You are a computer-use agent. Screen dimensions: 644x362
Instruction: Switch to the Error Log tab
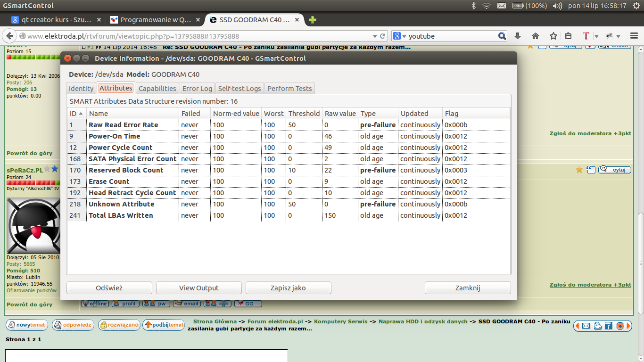point(197,88)
